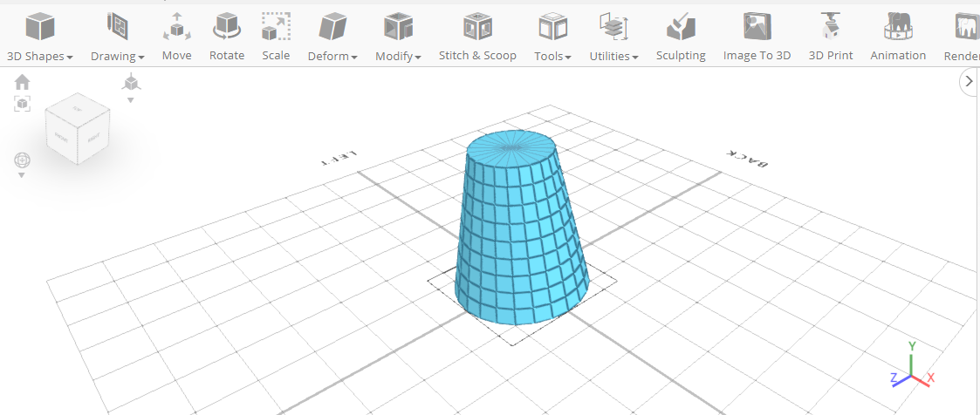Screen dimensions: 980x415
Task: Reset camera with the Home icon
Action: 23,82
